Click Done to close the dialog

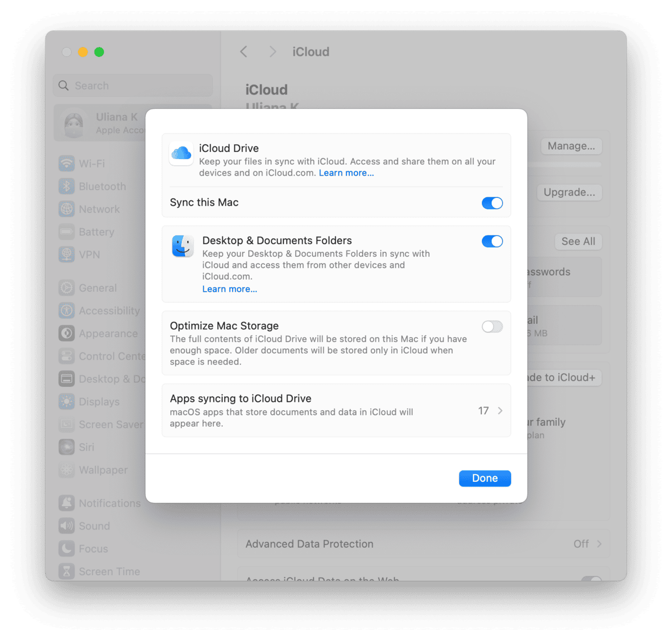point(485,478)
